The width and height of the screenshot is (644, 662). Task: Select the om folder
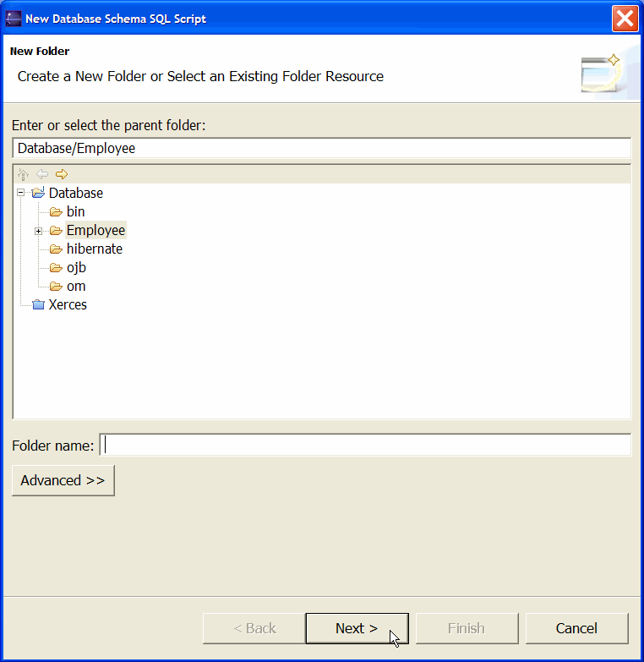[76, 287]
